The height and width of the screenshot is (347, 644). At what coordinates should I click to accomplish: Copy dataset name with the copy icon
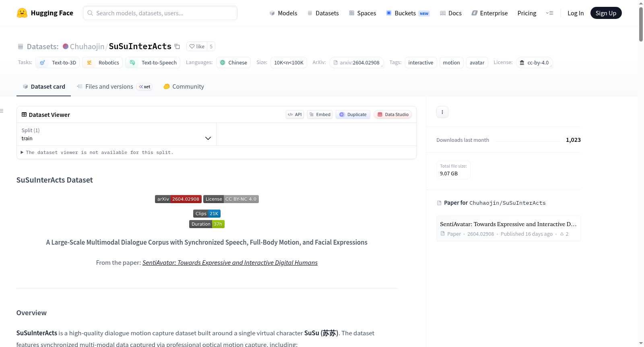(x=177, y=46)
